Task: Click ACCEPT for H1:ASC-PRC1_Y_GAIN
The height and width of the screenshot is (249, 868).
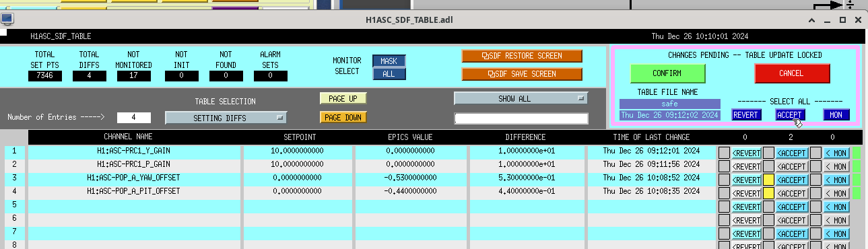Action: tap(792, 153)
